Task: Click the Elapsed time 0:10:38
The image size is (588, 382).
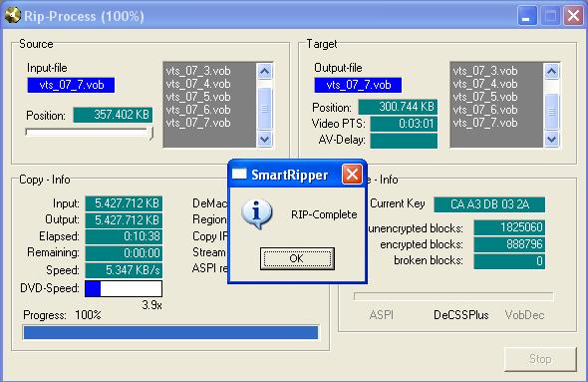Action: tap(124, 236)
